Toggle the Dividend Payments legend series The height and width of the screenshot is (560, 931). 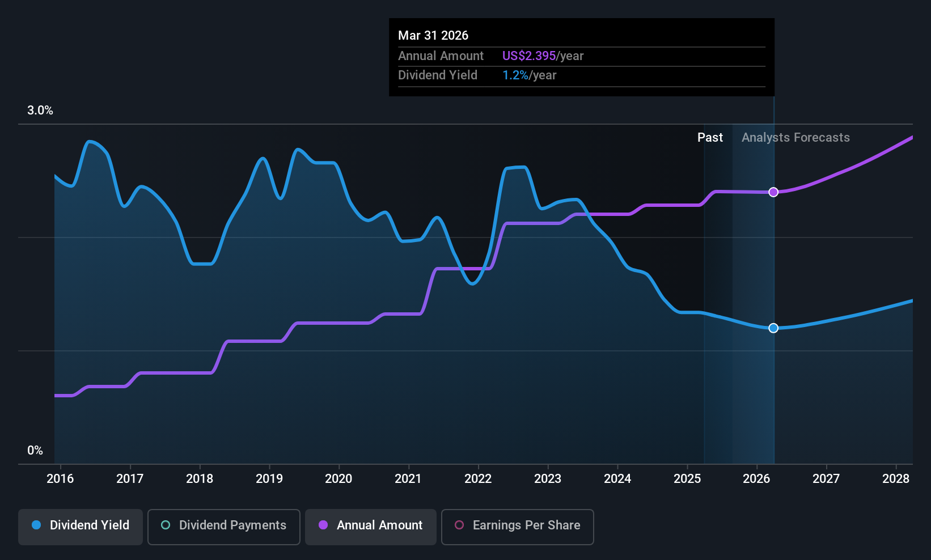(x=223, y=527)
